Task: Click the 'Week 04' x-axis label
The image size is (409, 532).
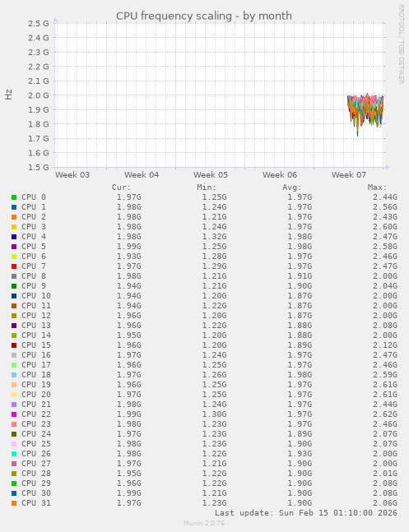Action: (142, 175)
